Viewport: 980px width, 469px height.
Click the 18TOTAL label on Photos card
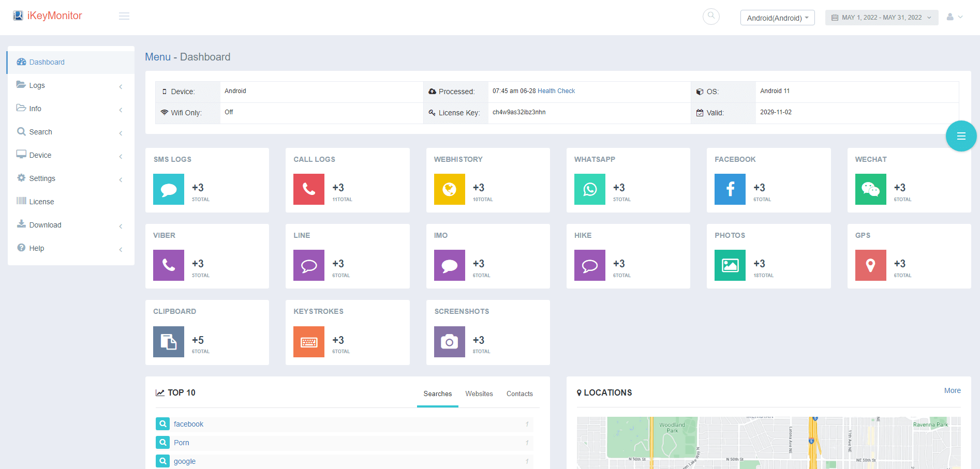tap(763, 276)
